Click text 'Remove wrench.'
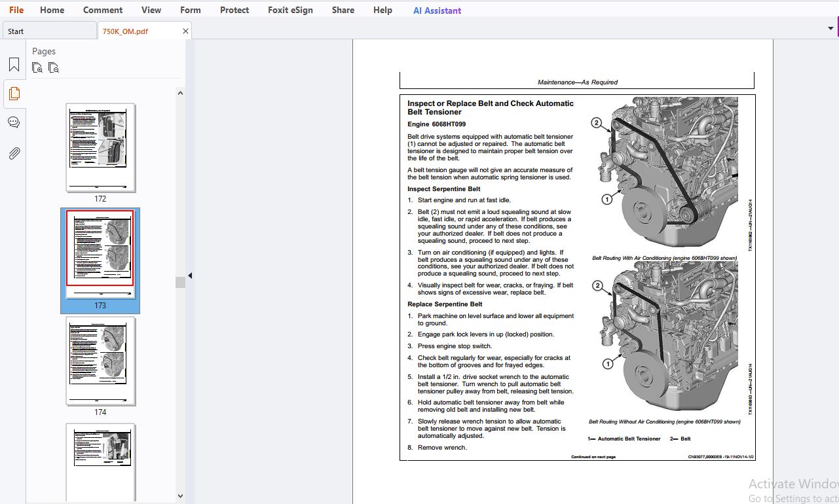 click(x=442, y=448)
